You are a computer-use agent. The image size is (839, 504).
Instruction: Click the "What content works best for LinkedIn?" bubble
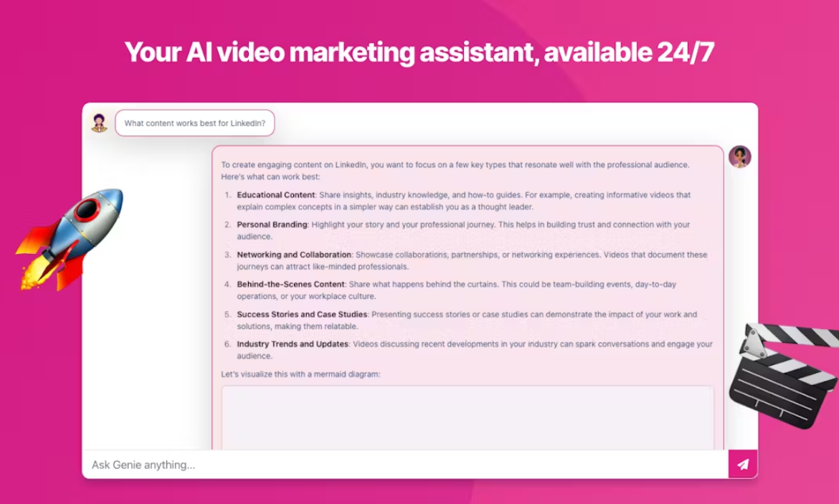pos(195,123)
